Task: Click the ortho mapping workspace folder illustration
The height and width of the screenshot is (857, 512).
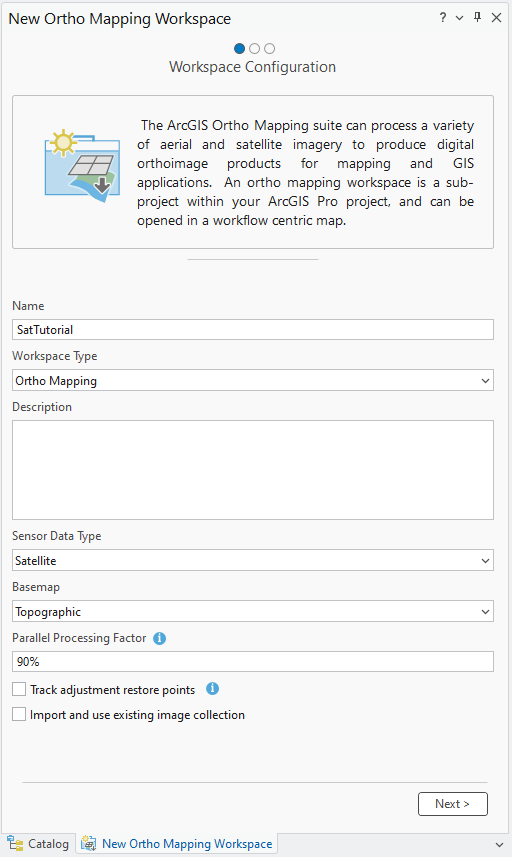Action: tap(83, 166)
